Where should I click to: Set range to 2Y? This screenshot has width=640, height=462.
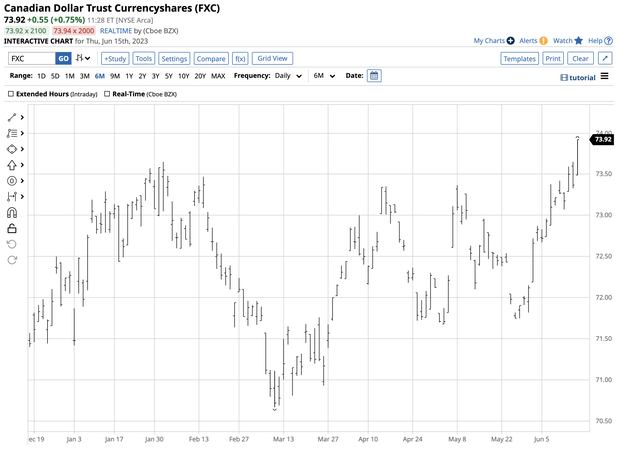(x=142, y=76)
